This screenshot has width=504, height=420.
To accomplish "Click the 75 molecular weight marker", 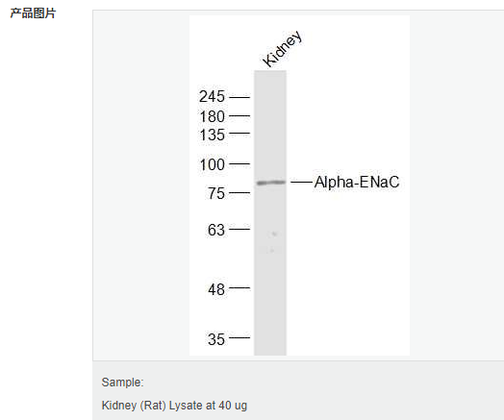I will click(216, 193).
